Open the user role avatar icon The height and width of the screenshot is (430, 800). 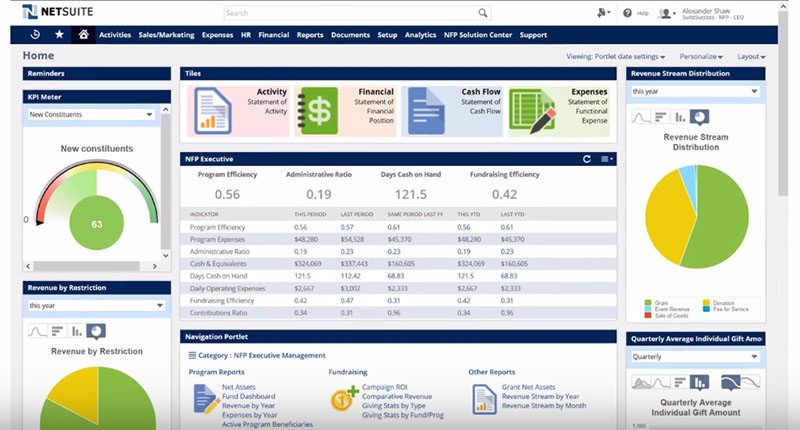pyautogui.click(x=665, y=13)
